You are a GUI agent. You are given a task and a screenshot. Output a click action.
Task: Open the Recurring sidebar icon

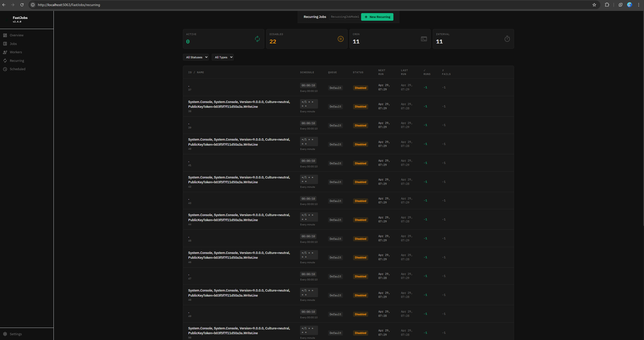(5, 61)
